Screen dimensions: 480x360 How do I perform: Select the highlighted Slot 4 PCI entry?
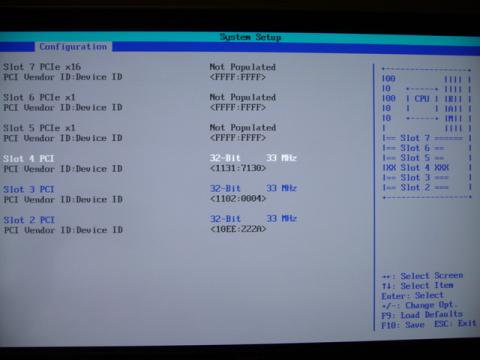point(29,158)
